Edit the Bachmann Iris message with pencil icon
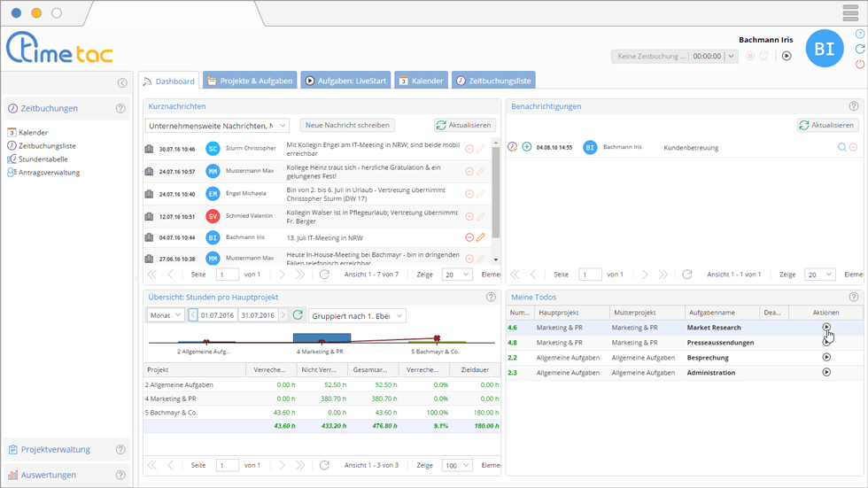This screenshot has width=868, height=488. [481, 237]
